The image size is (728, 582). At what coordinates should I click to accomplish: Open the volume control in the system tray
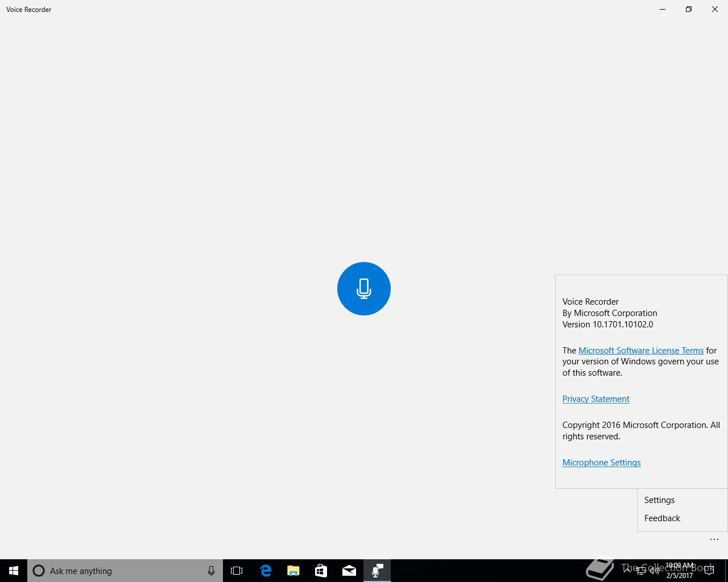[x=655, y=571]
